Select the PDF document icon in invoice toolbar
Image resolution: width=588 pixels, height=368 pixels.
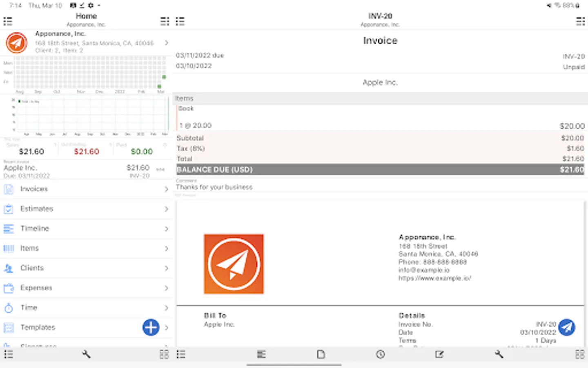click(x=321, y=354)
